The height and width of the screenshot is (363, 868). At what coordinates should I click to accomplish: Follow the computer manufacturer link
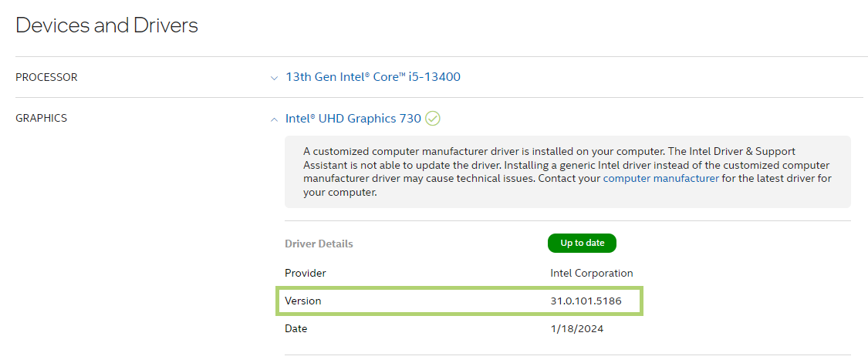[660, 178]
